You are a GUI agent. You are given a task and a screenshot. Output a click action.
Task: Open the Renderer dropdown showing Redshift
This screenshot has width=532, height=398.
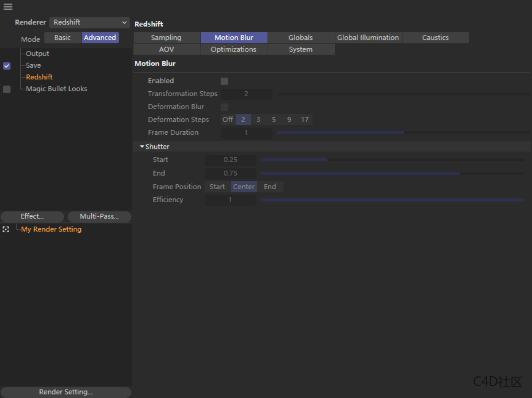[89, 22]
